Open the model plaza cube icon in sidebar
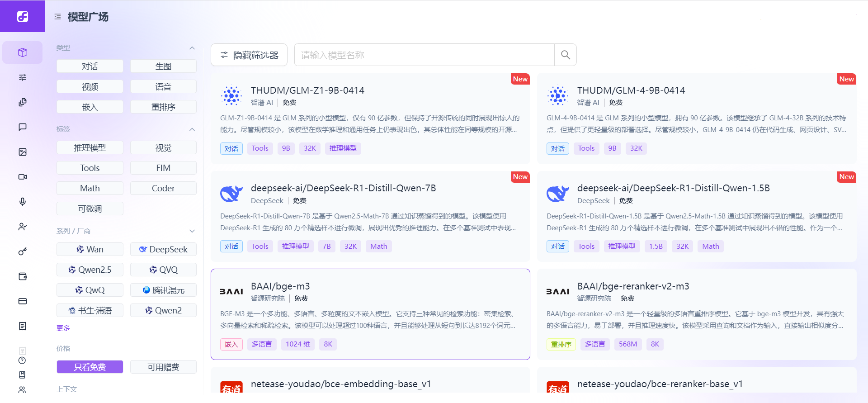The image size is (868, 403). click(23, 52)
